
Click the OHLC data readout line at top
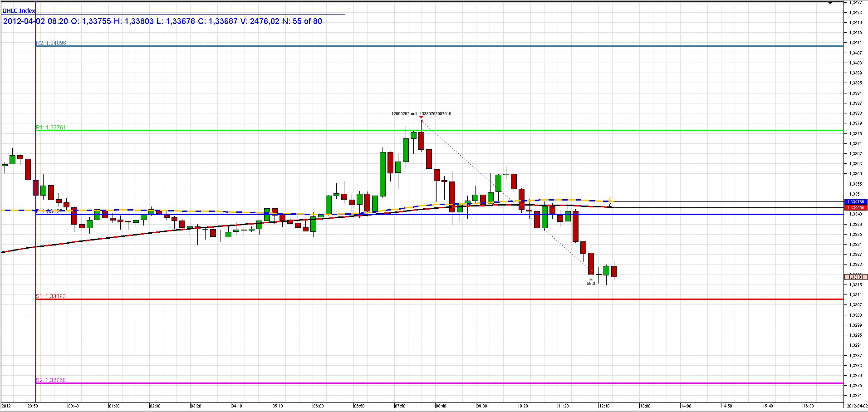click(162, 21)
